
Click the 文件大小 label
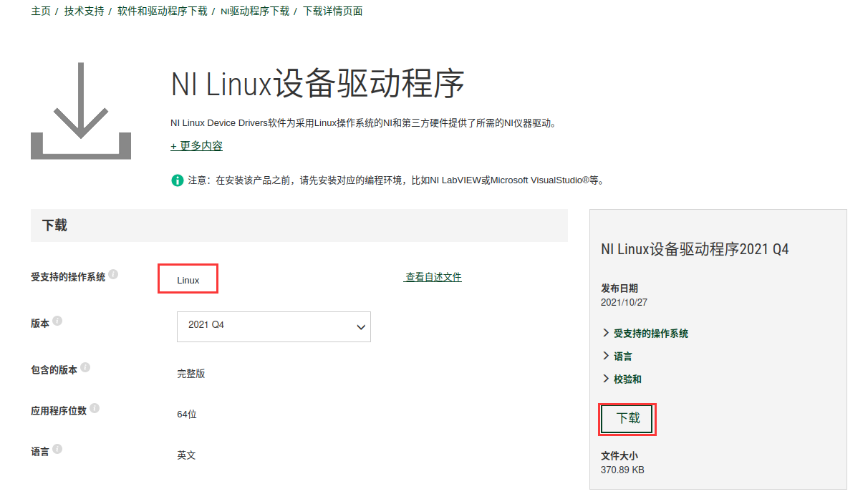[x=619, y=456]
